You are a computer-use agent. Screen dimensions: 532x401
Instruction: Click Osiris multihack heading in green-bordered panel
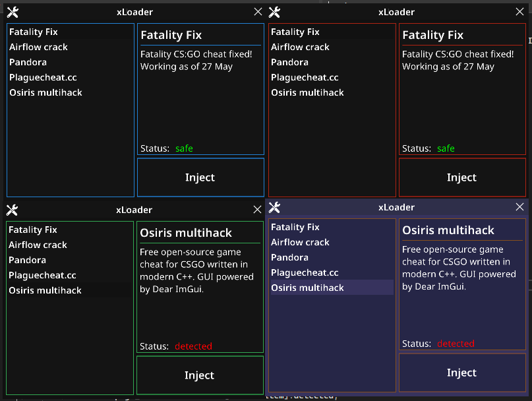point(186,233)
